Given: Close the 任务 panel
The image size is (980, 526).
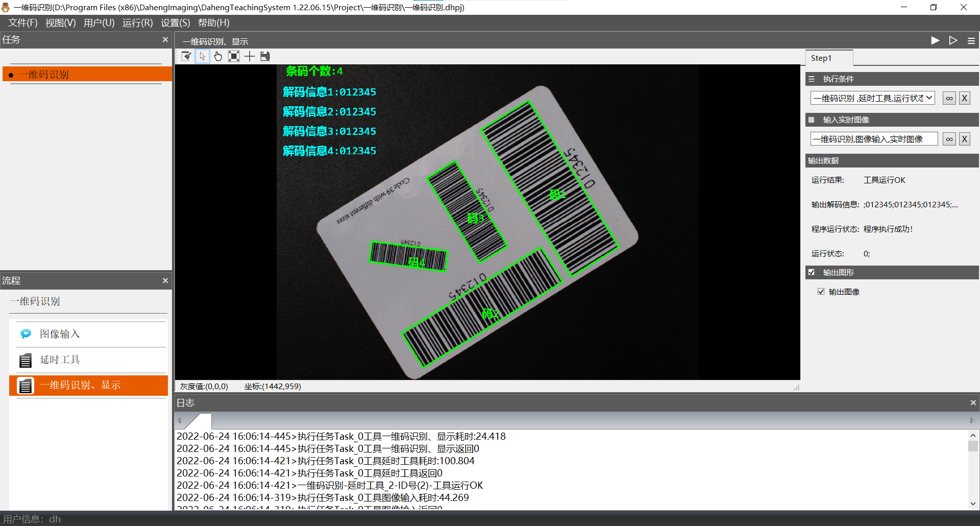Looking at the screenshot, I should point(165,40).
